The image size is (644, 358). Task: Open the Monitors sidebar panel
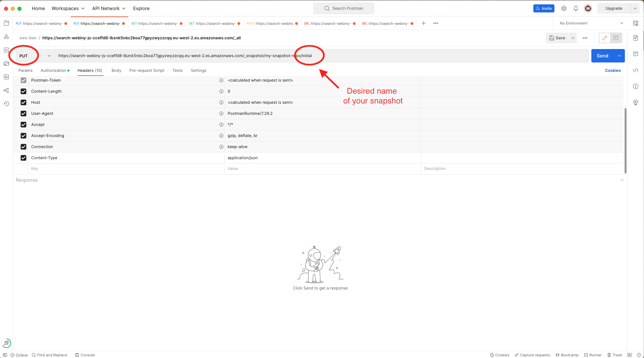click(6, 77)
